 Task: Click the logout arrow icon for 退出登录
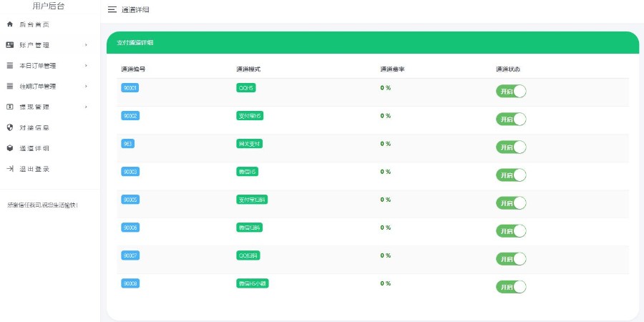pos(10,170)
